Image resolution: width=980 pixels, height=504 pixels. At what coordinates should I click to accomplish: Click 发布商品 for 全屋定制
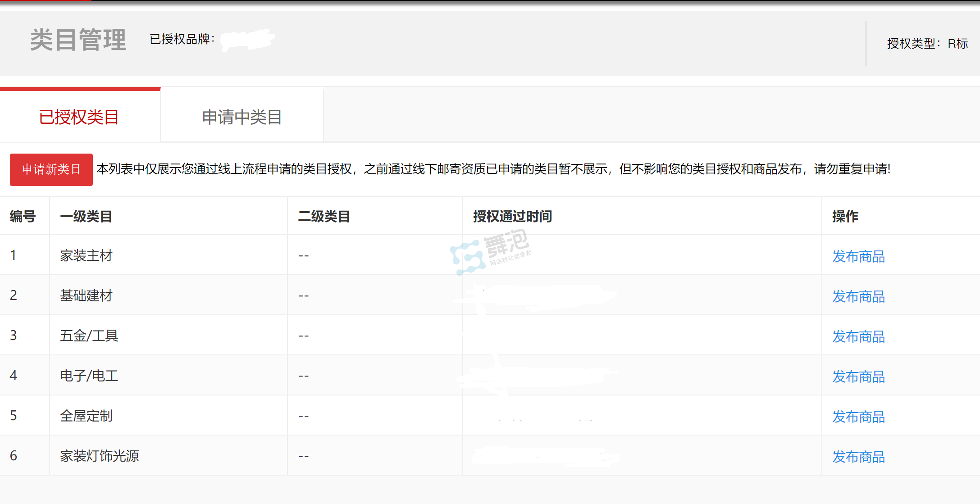click(x=858, y=417)
